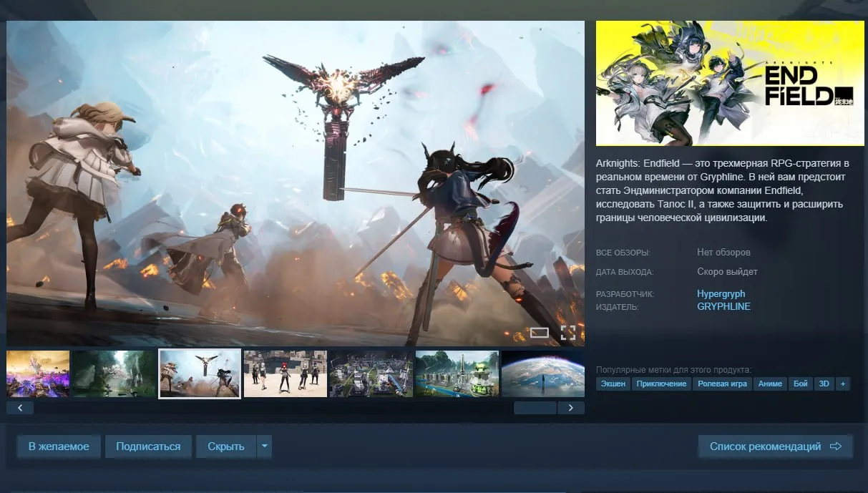Image resolution: width=868 pixels, height=493 pixels.
Task: Click the main battle screenshot
Action: (296, 183)
